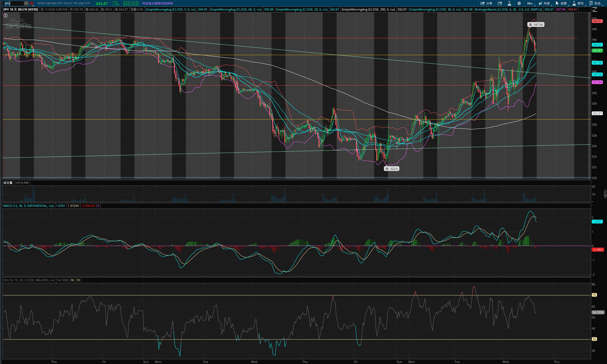The image size is (607, 364).
Task: Click the 日:11/4/20 3:30 PM date readout
Action: 54,9
